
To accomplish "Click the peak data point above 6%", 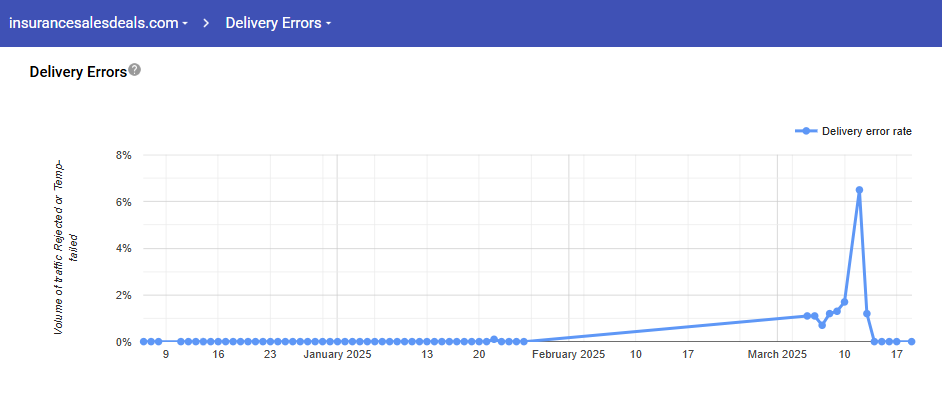I will pos(859,190).
